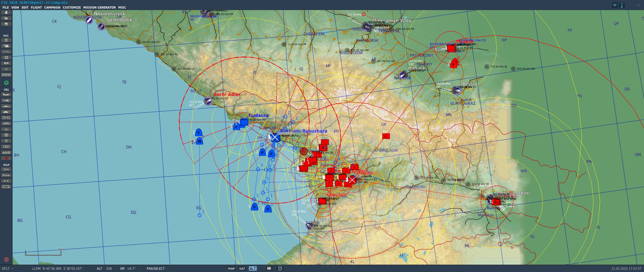Choose the ground vehicle tank tool

tap(6, 112)
